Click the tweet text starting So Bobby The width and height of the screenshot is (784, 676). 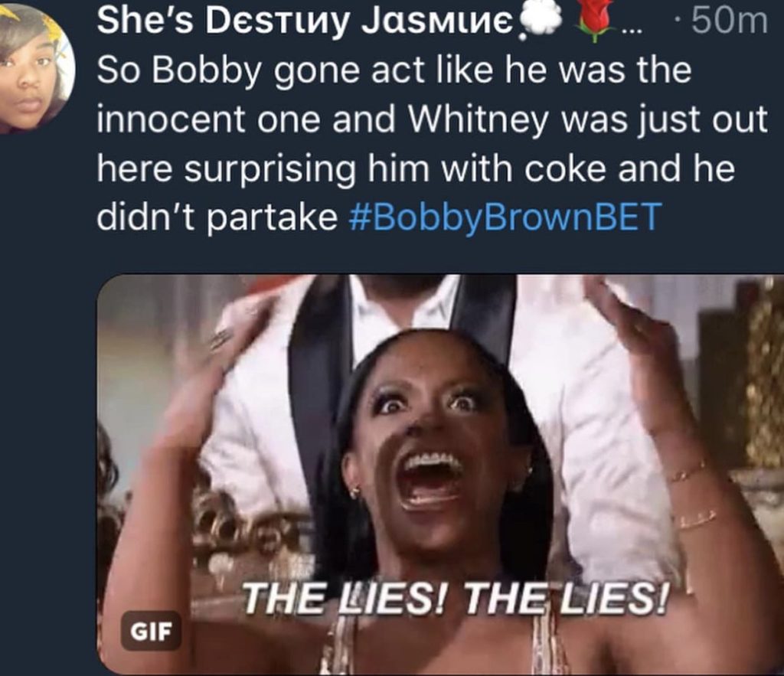point(431,144)
